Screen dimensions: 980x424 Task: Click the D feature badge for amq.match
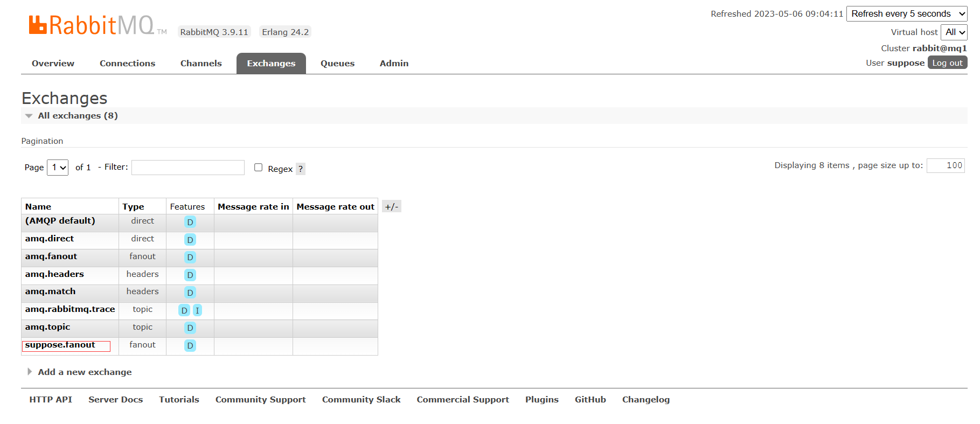pos(190,293)
